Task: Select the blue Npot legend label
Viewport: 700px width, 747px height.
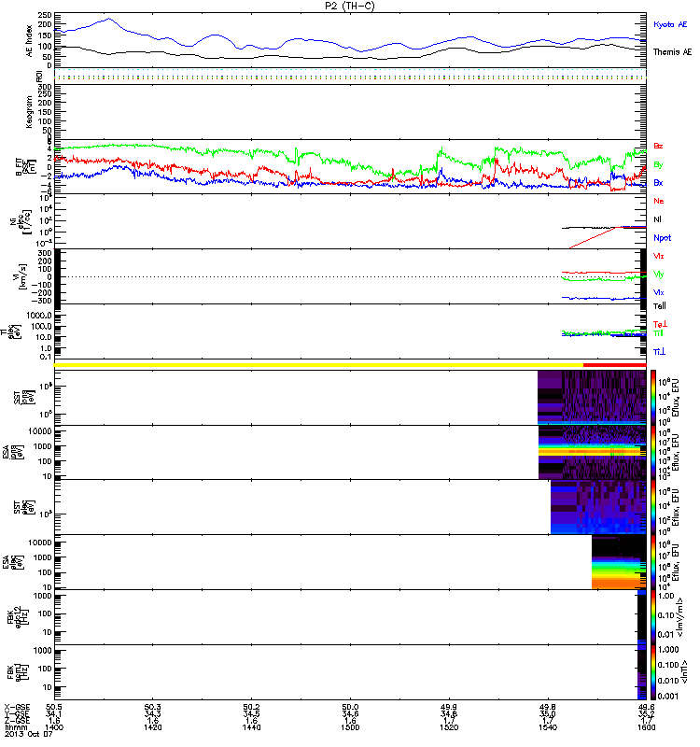Action: point(662,238)
